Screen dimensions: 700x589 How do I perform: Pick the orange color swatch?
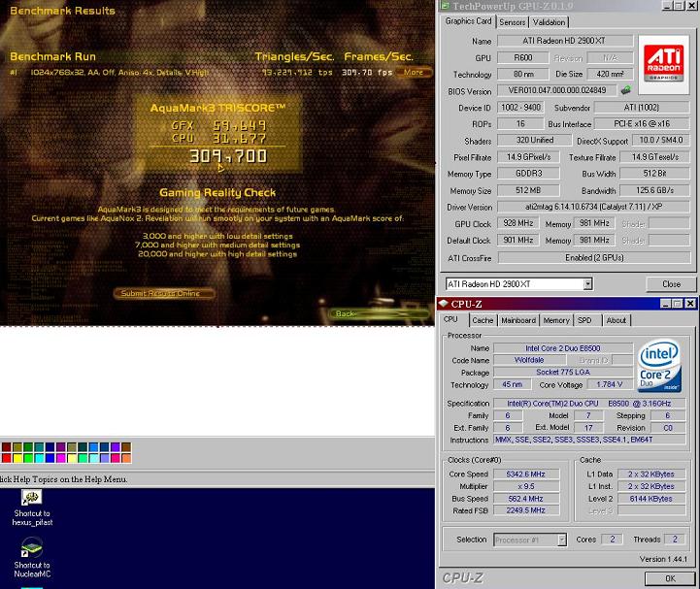pos(126,458)
